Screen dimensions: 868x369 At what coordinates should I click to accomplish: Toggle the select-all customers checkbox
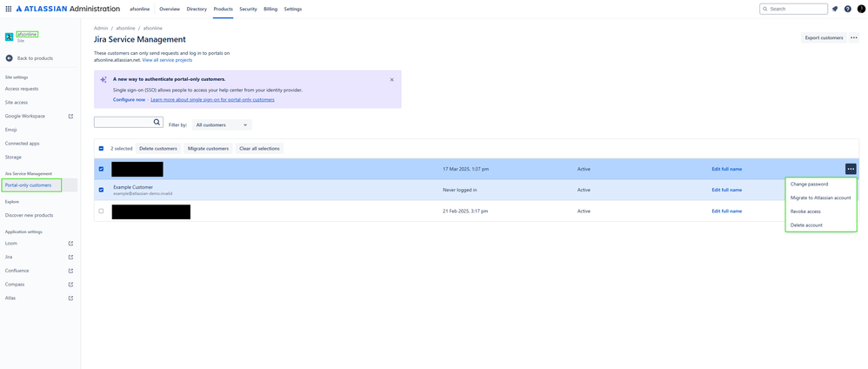click(x=101, y=149)
